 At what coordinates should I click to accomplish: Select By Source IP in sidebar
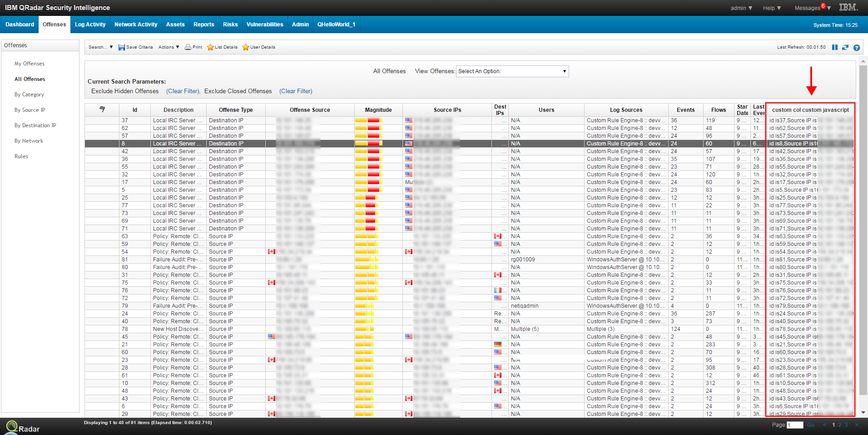(x=30, y=110)
